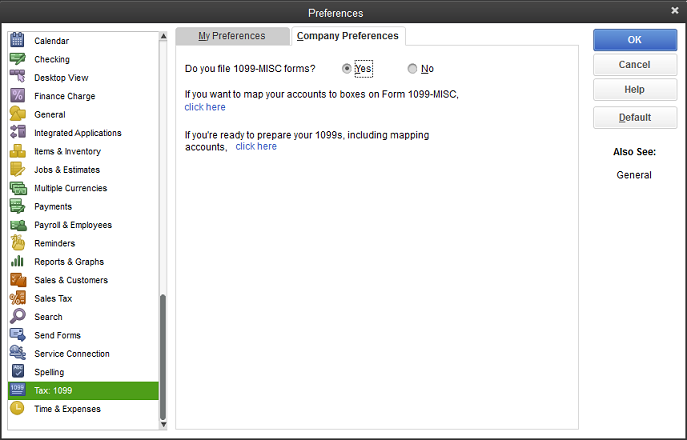Click the blue OK button
The height and width of the screenshot is (440, 687).
pyautogui.click(x=635, y=40)
